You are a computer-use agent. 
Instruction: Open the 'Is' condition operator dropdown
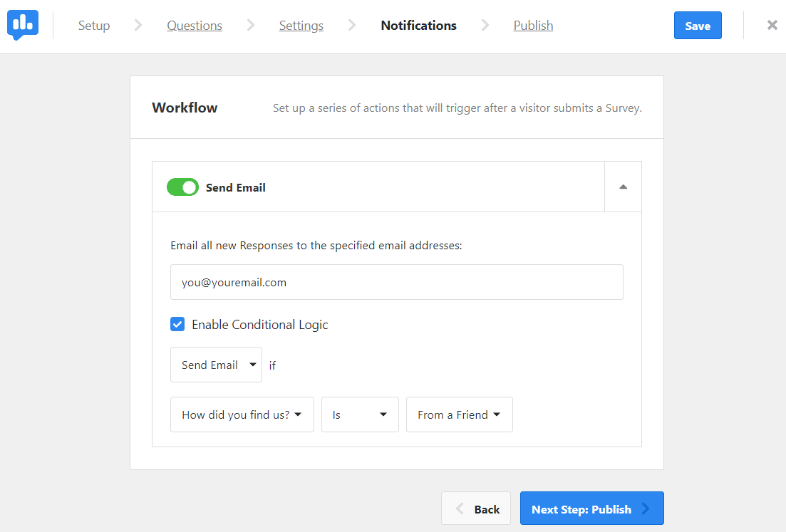click(360, 414)
